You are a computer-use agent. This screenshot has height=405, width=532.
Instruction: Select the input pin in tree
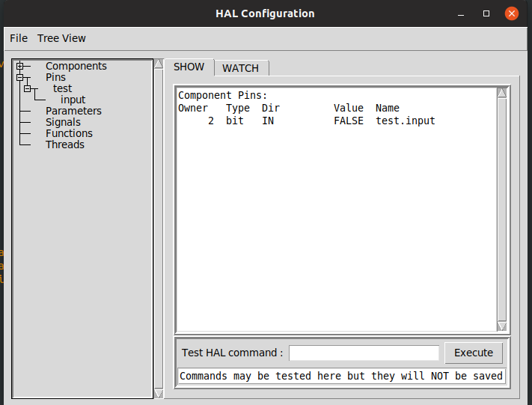(73, 100)
